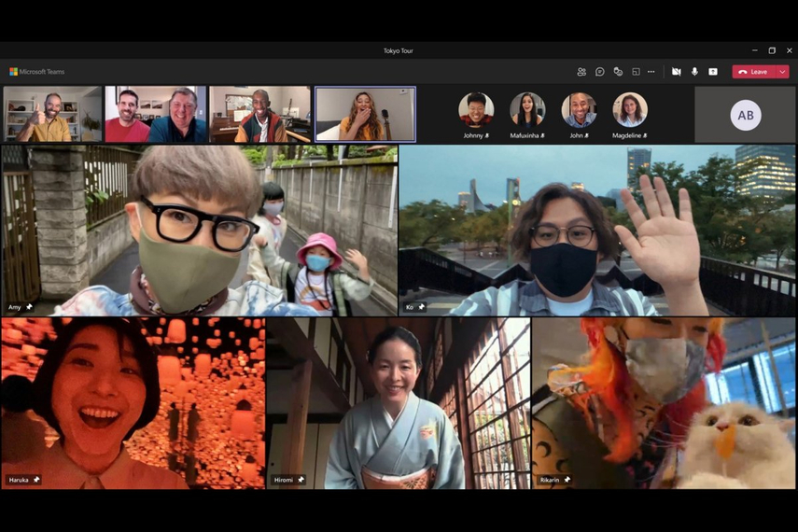Screen dimensions: 798x532
Task: Click the Microsoft Teams logo
Action: click(13, 72)
